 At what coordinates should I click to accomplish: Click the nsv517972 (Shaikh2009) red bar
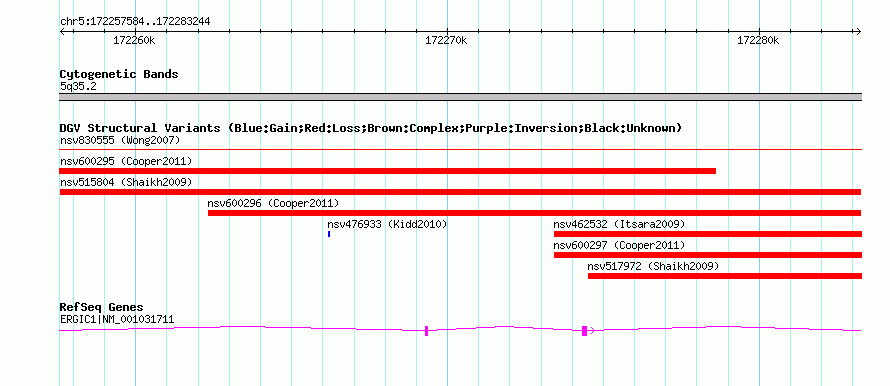[725, 276]
